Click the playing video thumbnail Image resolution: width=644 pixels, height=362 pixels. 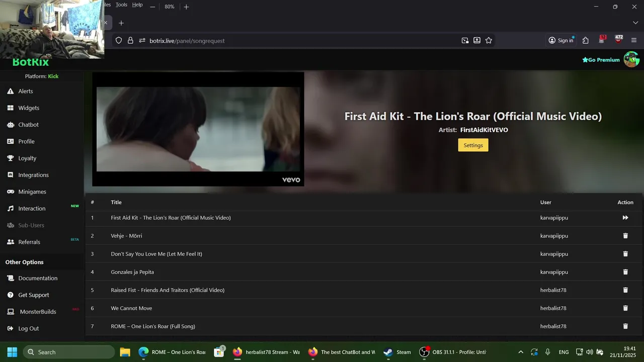(198, 129)
